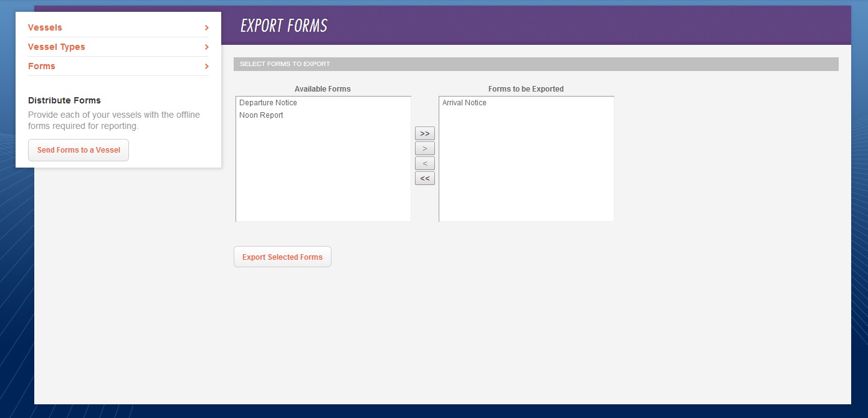Click the Distribute Forms heading

pyautogui.click(x=64, y=100)
